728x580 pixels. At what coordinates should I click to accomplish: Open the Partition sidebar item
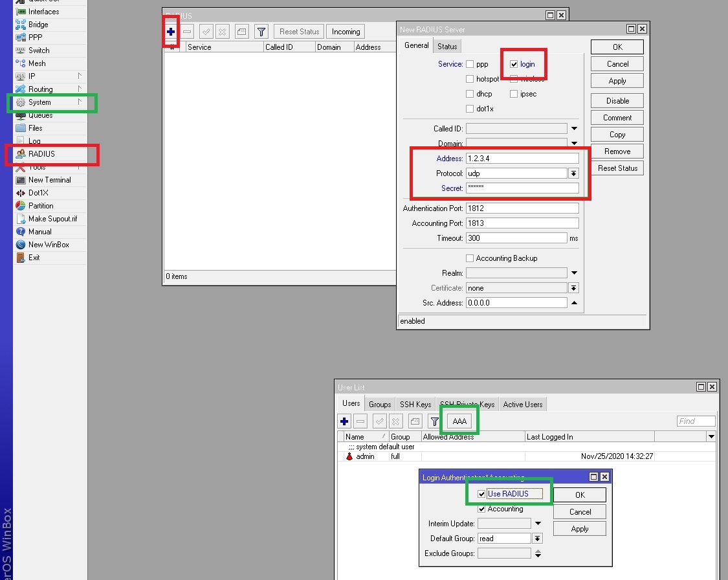click(x=50, y=206)
